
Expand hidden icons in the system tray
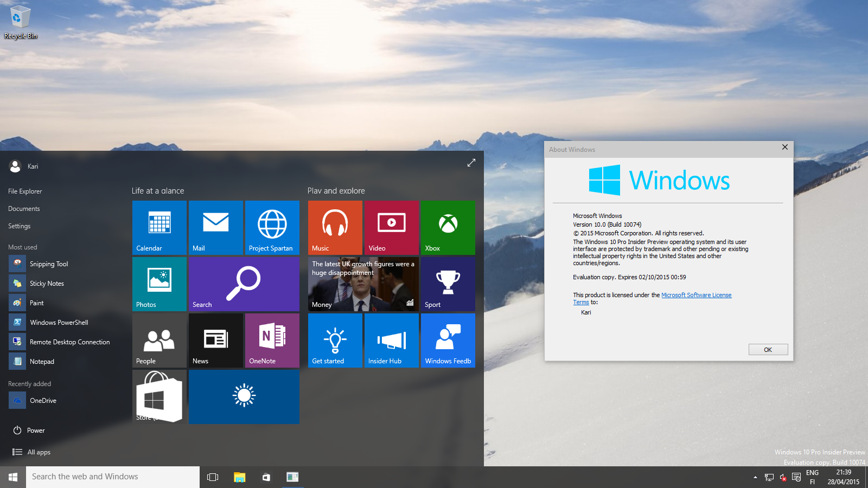tap(755, 479)
